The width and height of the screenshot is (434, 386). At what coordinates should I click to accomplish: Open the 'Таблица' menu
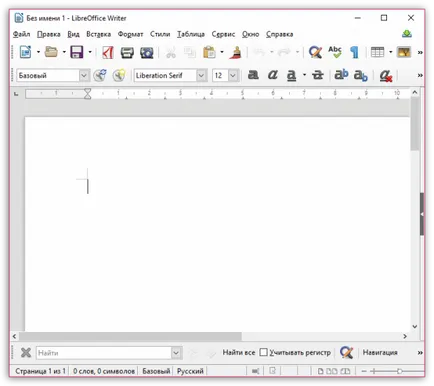(191, 34)
